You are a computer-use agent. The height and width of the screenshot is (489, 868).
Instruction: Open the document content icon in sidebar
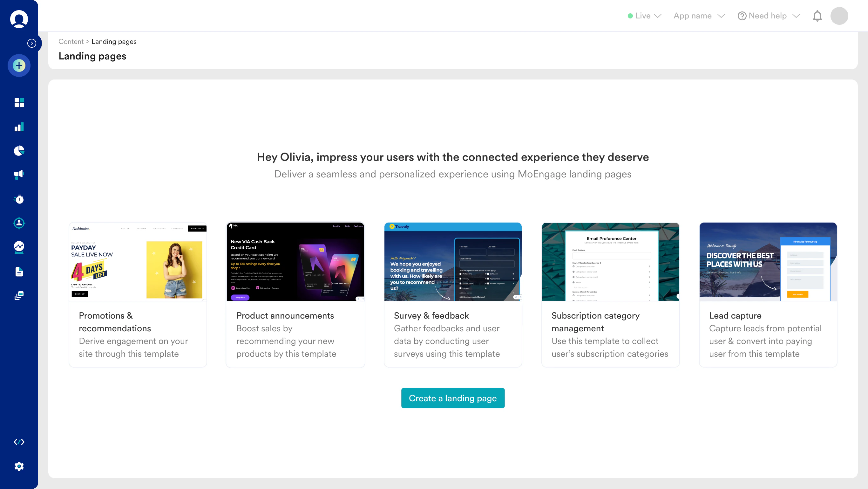(19, 272)
